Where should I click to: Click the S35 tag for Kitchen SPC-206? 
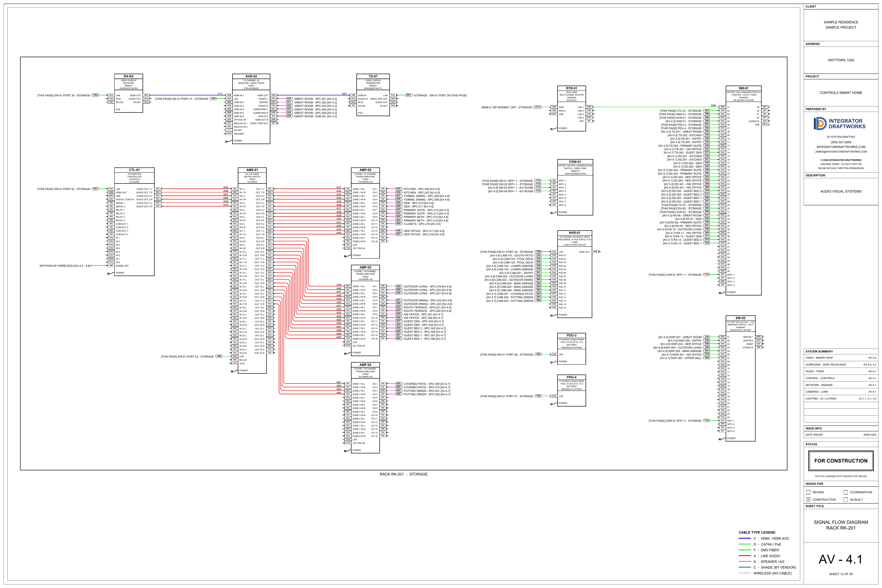(x=399, y=189)
